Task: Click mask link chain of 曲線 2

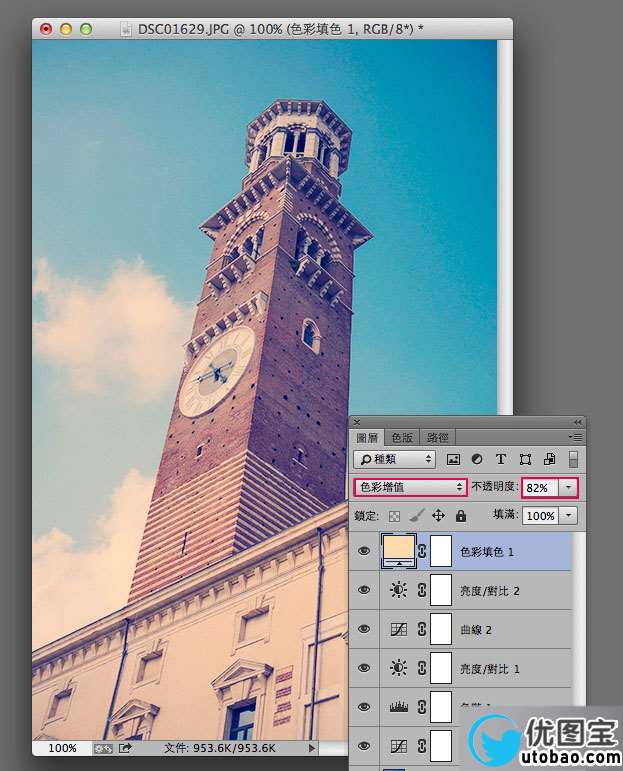Action: point(421,629)
